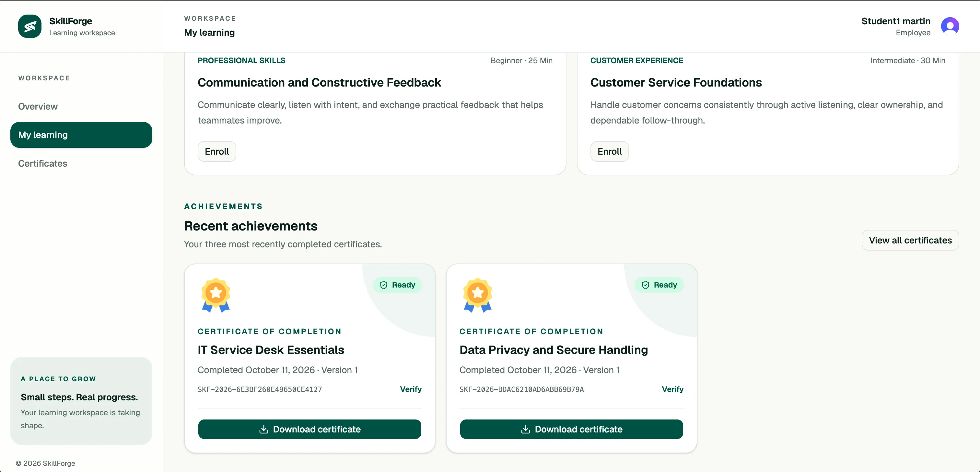980x472 pixels.
Task: Verify the Data Privacy certificate
Action: click(x=672, y=389)
